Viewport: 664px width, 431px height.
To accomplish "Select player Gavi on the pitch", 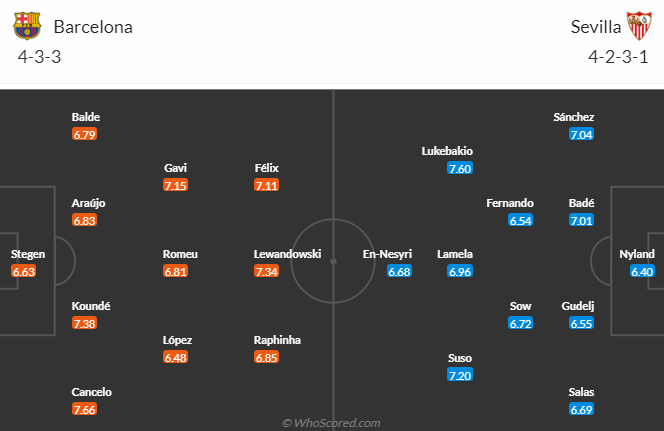I will (176, 168).
